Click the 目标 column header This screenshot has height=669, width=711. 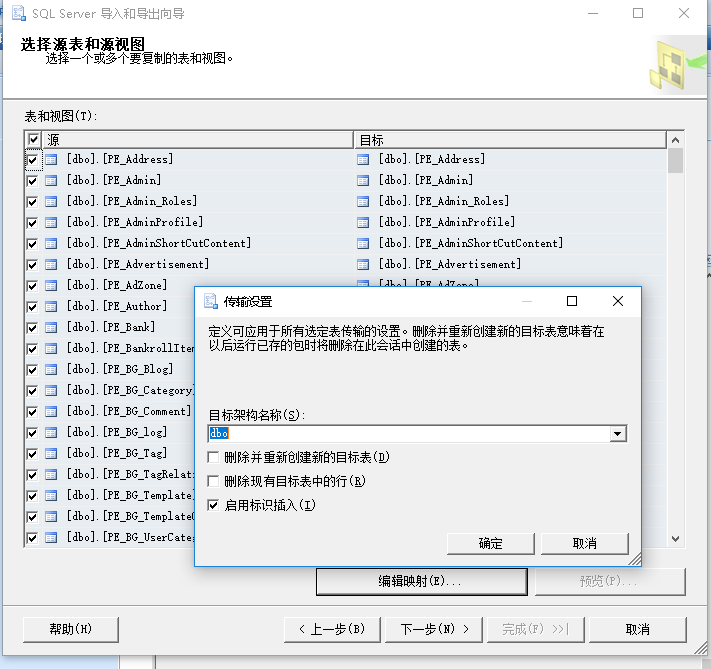pyautogui.click(x=510, y=140)
